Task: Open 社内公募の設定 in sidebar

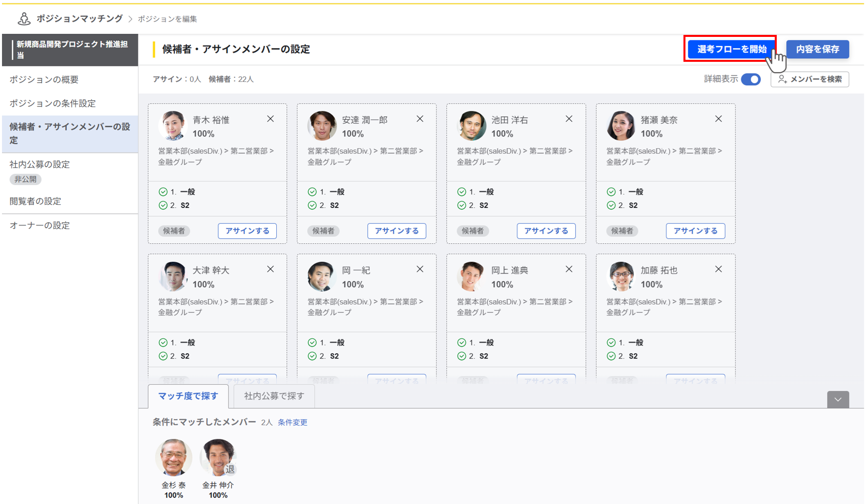Action: [39, 165]
